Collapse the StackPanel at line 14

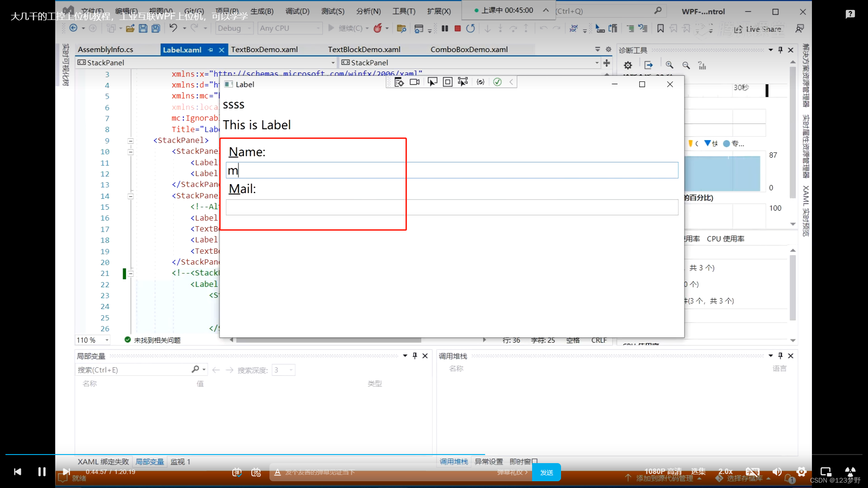pos(131,196)
